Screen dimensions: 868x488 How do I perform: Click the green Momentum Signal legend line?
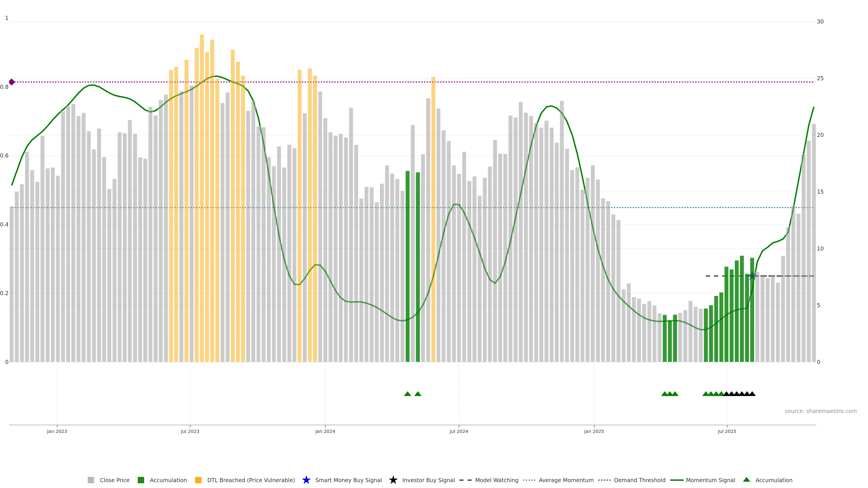(x=677, y=480)
